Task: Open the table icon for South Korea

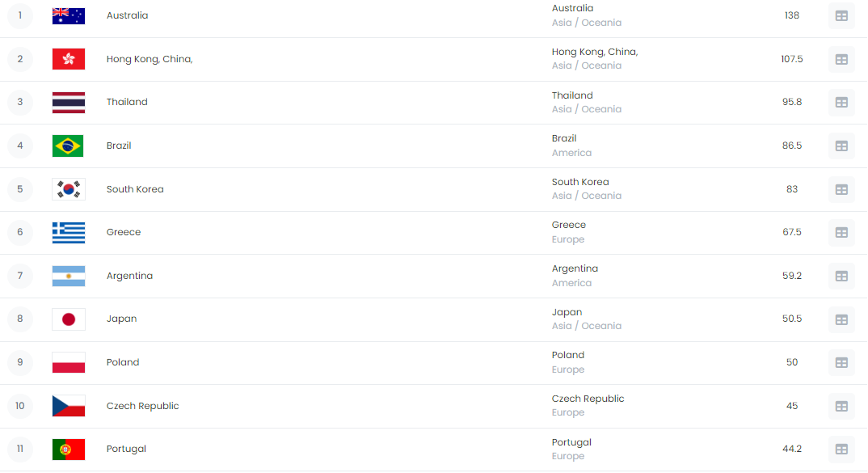Action: [x=841, y=189]
